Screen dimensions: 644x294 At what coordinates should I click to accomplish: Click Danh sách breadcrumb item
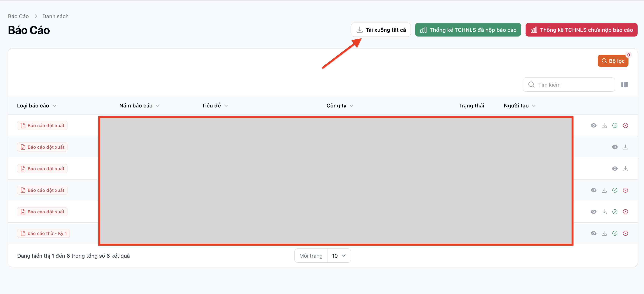(55, 16)
